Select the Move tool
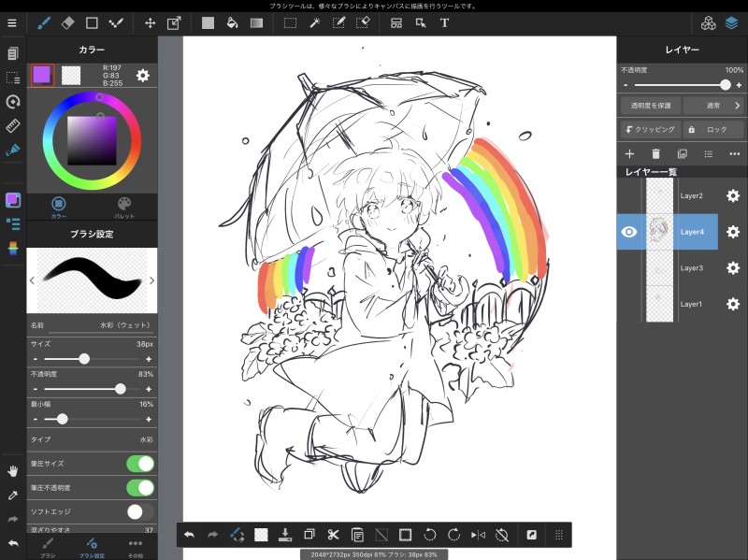This screenshot has width=748, height=560. [151, 22]
